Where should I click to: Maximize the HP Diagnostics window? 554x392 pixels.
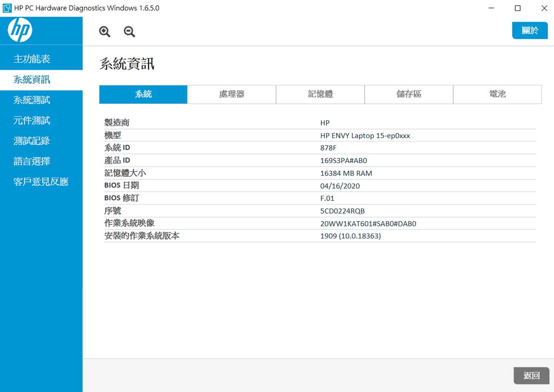pyautogui.click(x=518, y=8)
